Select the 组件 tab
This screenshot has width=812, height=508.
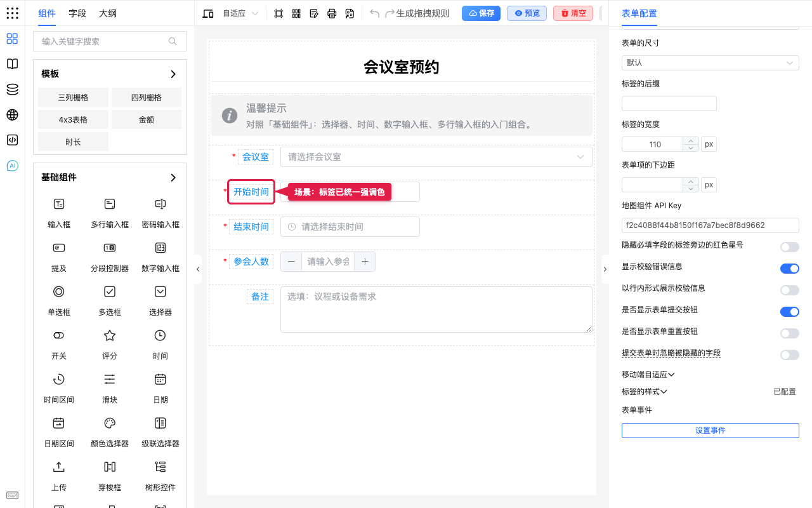(47, 13)
